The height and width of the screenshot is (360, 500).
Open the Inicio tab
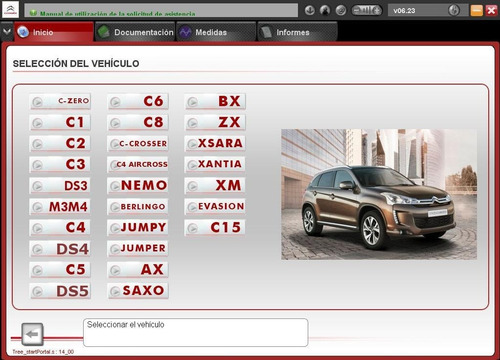[x=54, y=32]
